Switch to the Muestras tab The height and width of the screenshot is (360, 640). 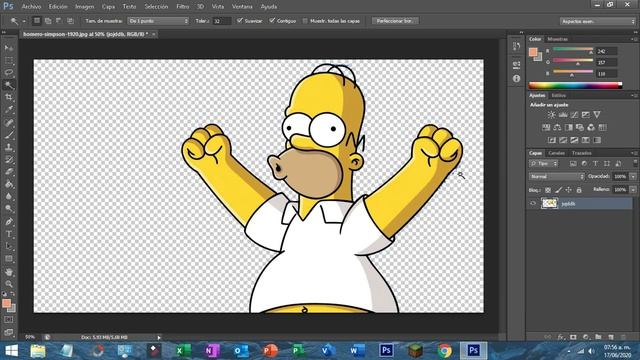tap(558, 39)
